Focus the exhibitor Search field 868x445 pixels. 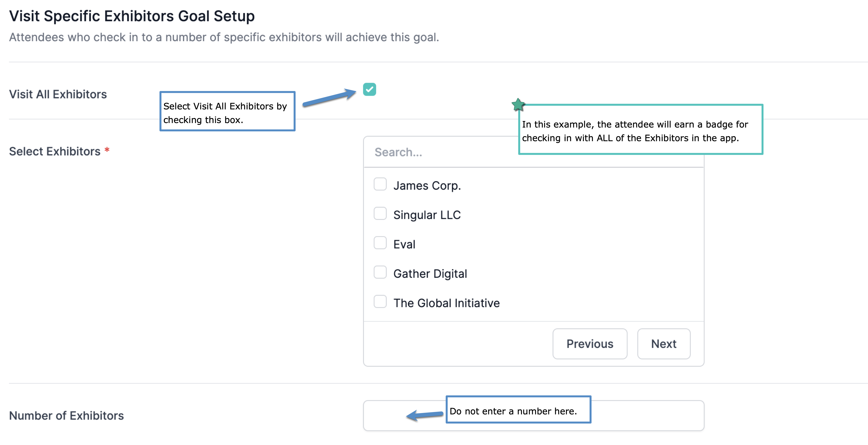click(441, 152)
